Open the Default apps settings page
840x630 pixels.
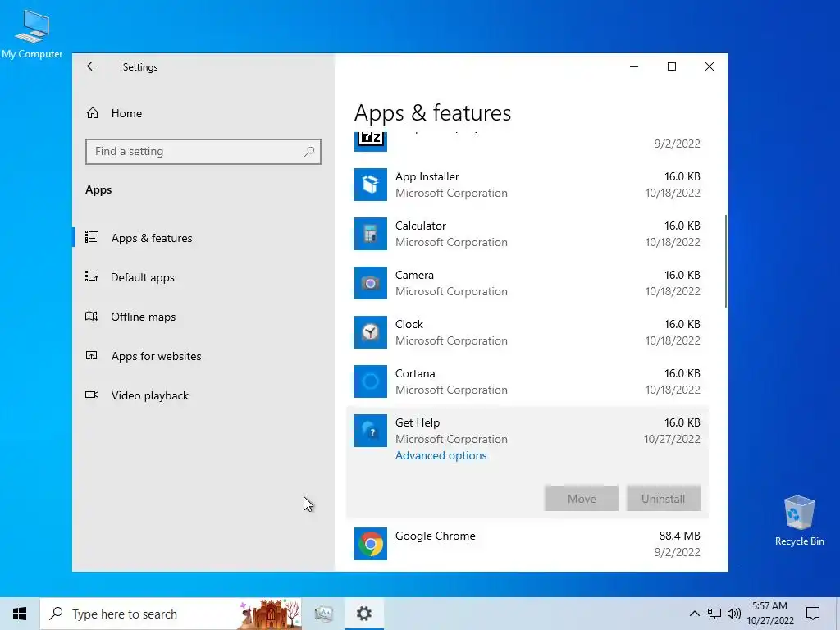143,277
